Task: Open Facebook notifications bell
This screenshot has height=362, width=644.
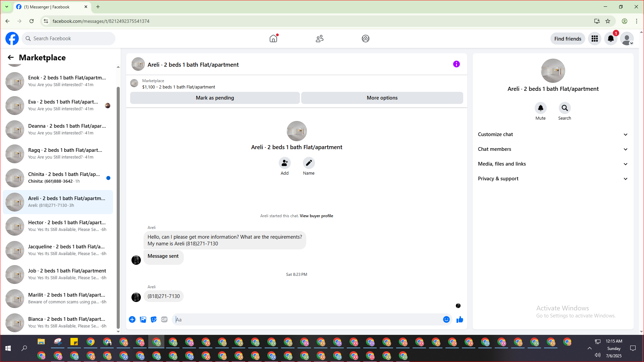Action: point(610,39)
